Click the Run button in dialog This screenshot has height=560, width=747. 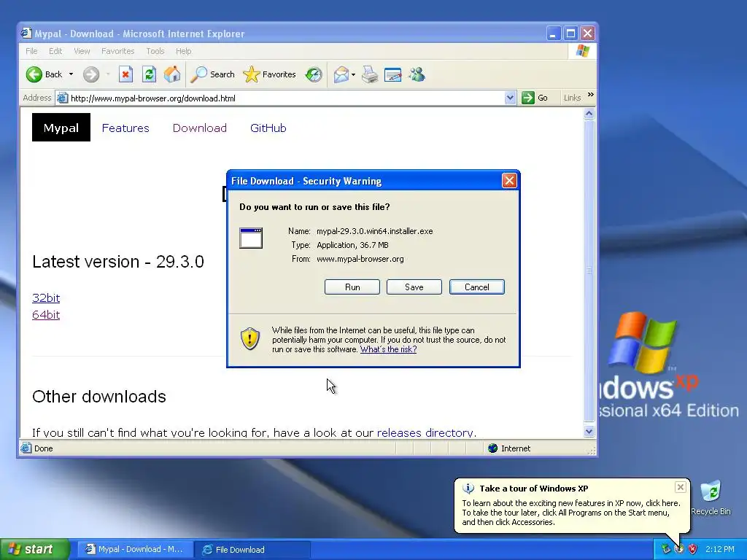pos(352,287)
